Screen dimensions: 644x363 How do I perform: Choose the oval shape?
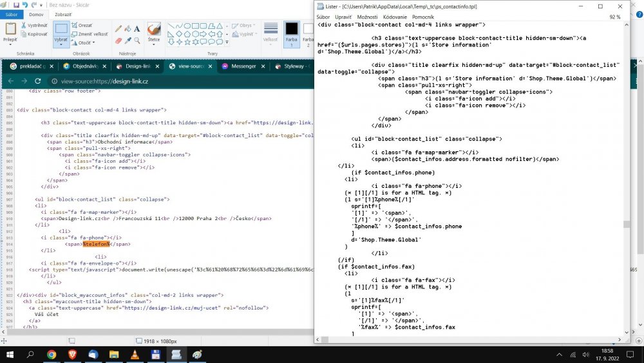(187, 26)
